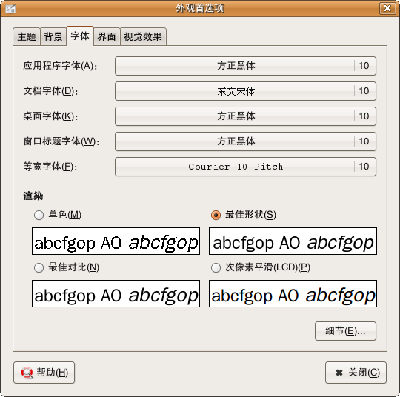Viewport: 400px width, 397px height.
Task: Change the document font (文档字体)
Action: (246, 91)
